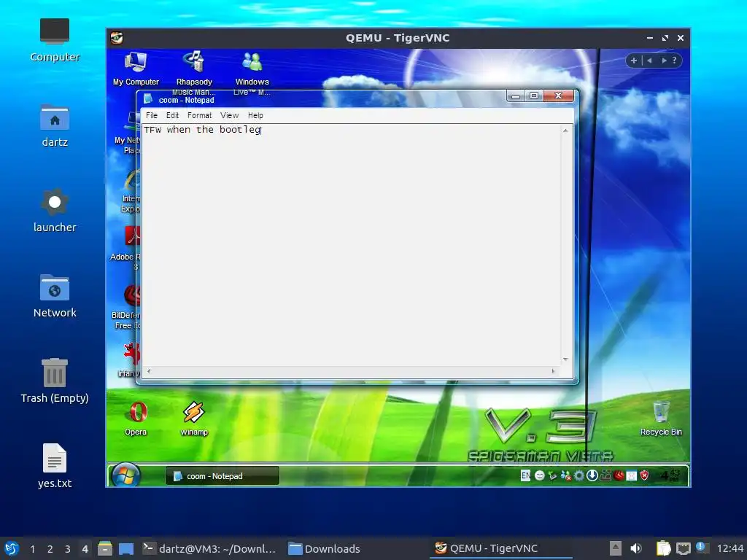Click the Notepad horizontal scrollbar left arrow
The width and height of the screenshot is (747, 560).
[149, 371]
